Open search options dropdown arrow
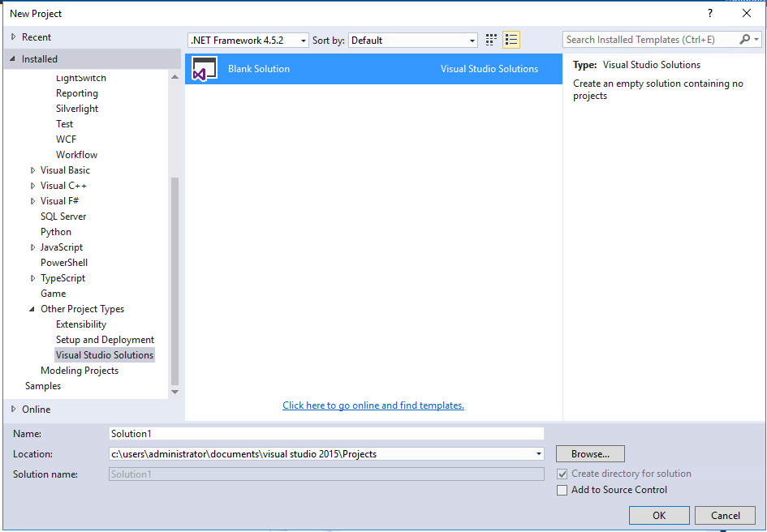Image resolution: width=767 pixels, height=532 pixels. 756,40
